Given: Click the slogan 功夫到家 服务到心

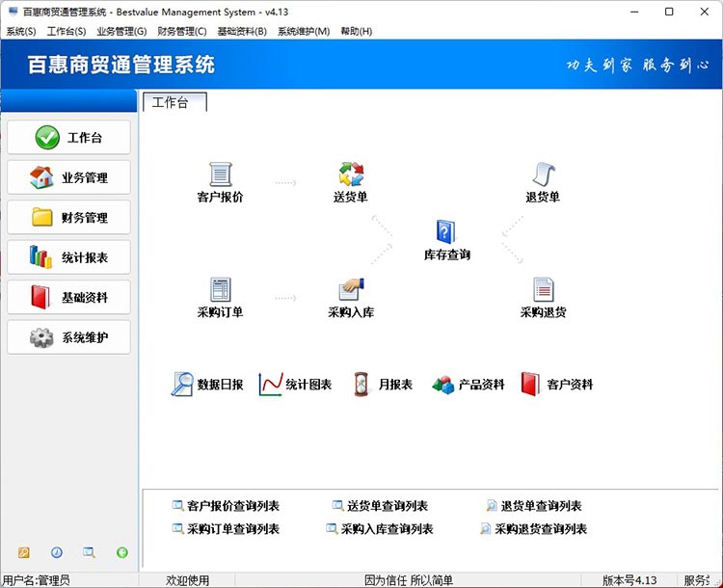Looking at the screenshot, I should [x=638, y=65].
